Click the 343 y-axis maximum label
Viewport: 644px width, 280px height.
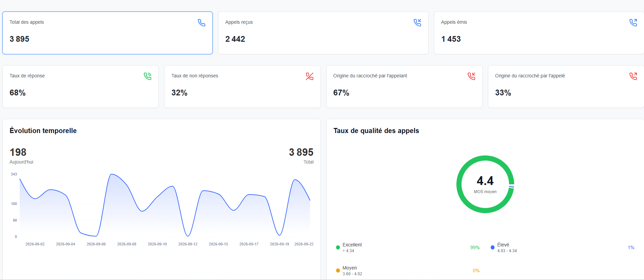click(14, 174)
